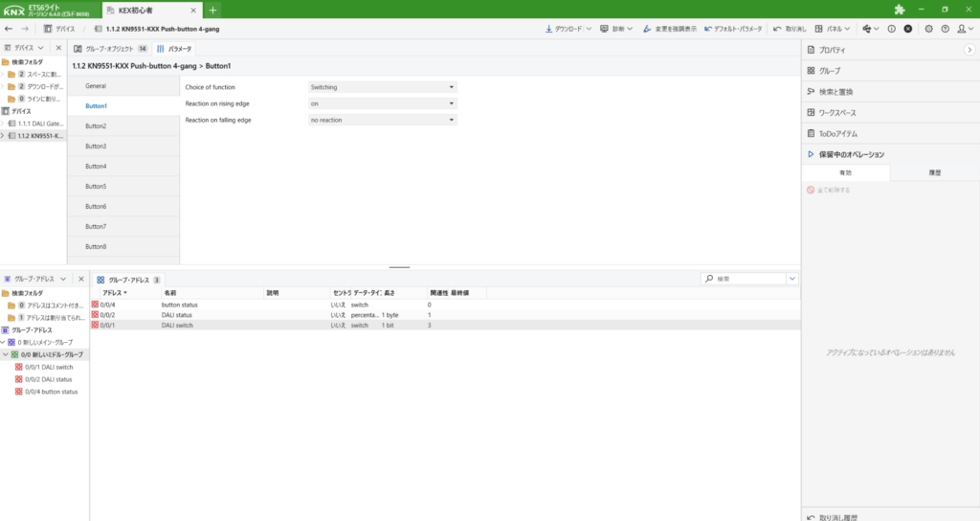Click the ダウンロード download icon in toolbar
Viewport: 980px width, 521px height.
click(550, 29)
